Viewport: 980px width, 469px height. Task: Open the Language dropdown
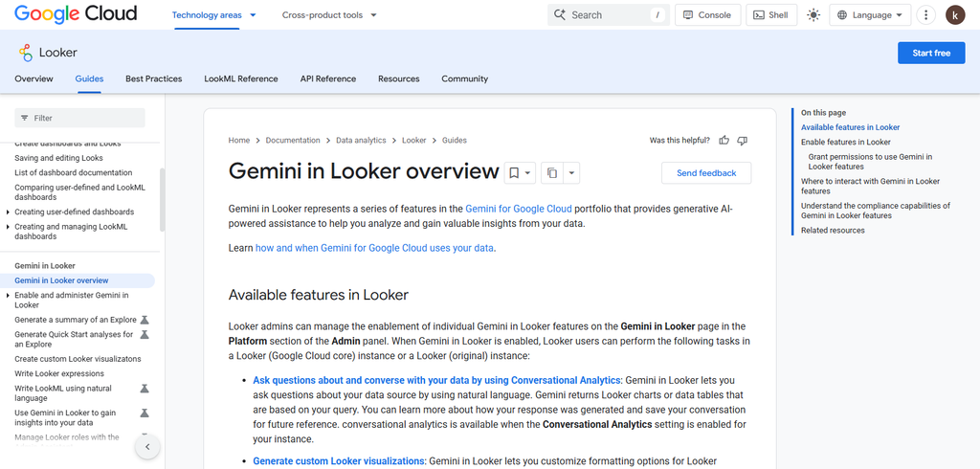[x=870, y=15]
